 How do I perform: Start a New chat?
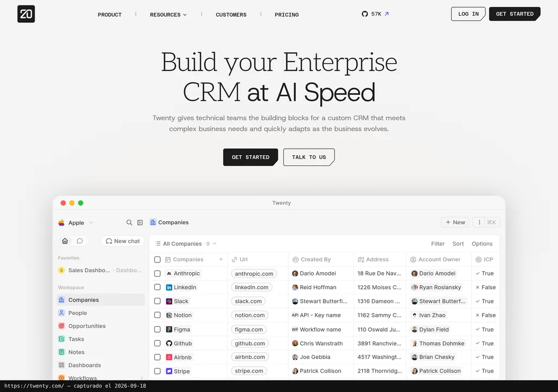(123, 241)
